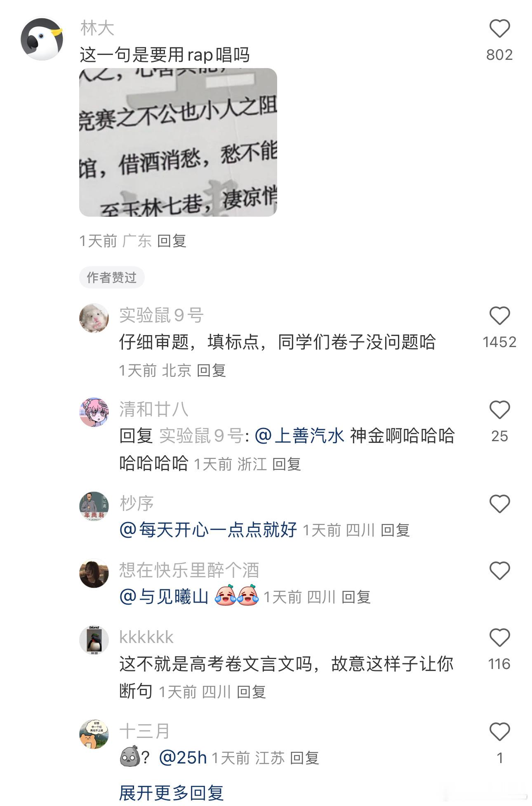Reply to kkkkkk's comment
Viewport: 532px width, 806px height.
(x=251, y=692)
